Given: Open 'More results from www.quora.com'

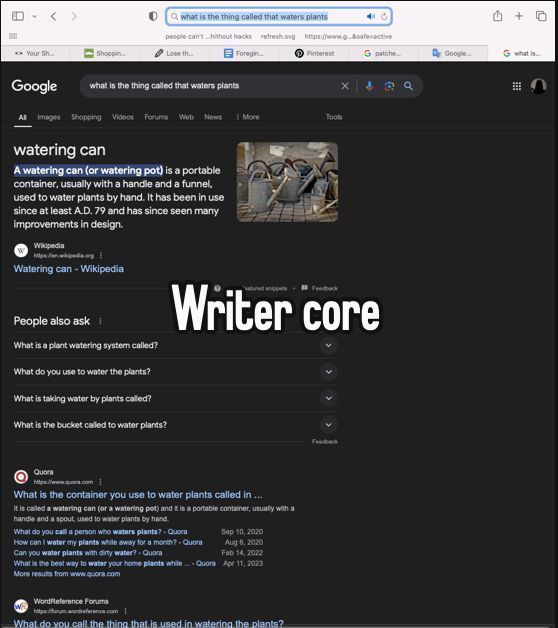Looking at the screenshot, I should tap(67, 574).
